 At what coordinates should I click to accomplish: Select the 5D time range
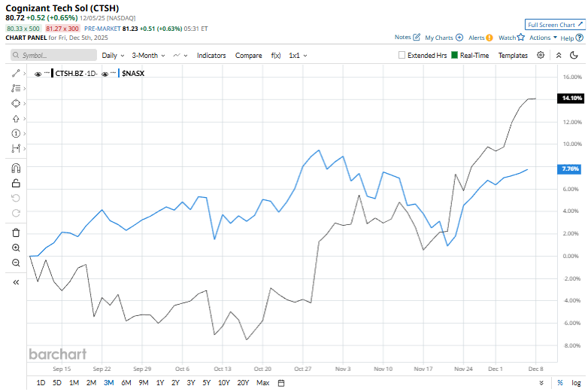click(x=57, y=383)
